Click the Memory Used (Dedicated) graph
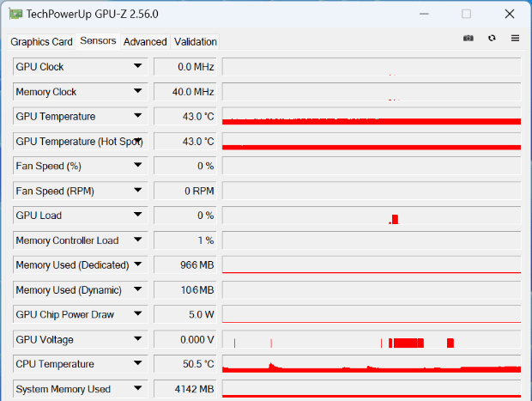Image resolution: width=532 pixels, height=401 pixels. click(372, 264)
